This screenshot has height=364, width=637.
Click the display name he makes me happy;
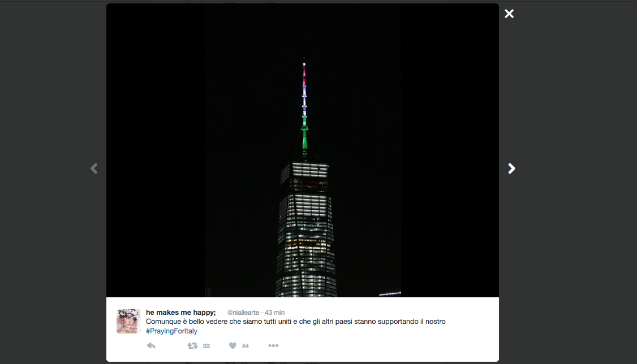(x=181, y=313)
